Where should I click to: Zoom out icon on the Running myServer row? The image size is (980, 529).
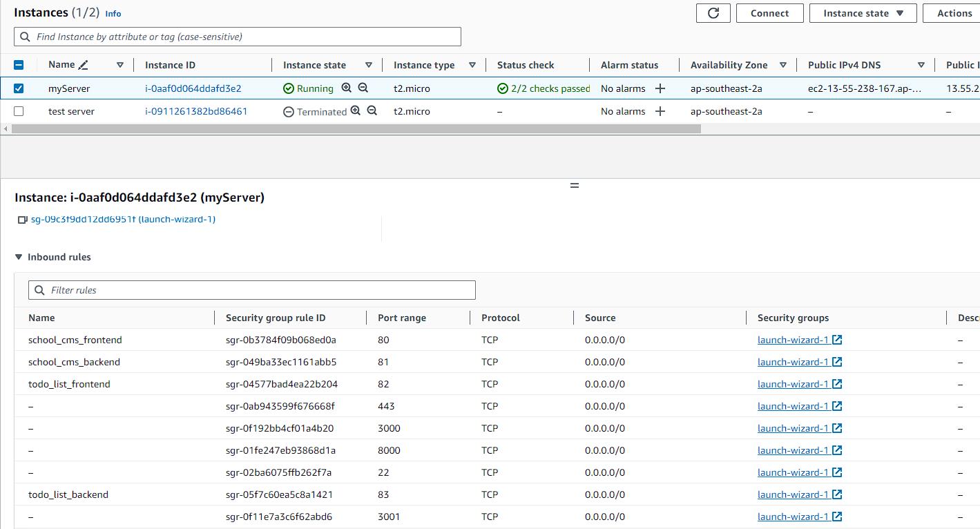tap(363, 88)
